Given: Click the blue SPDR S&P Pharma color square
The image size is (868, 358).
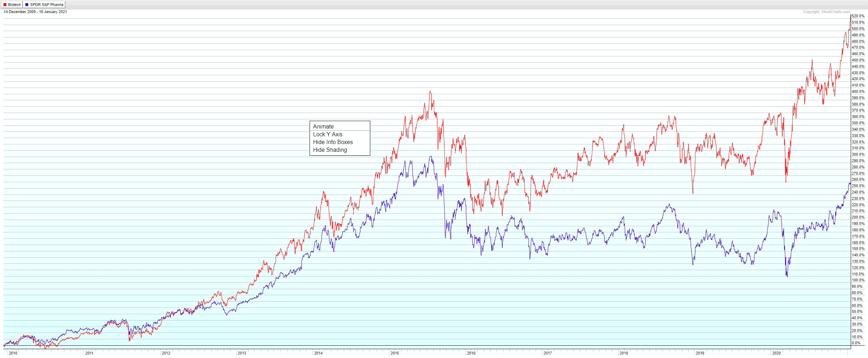Looking at the screenshot, I should [27, 5].
